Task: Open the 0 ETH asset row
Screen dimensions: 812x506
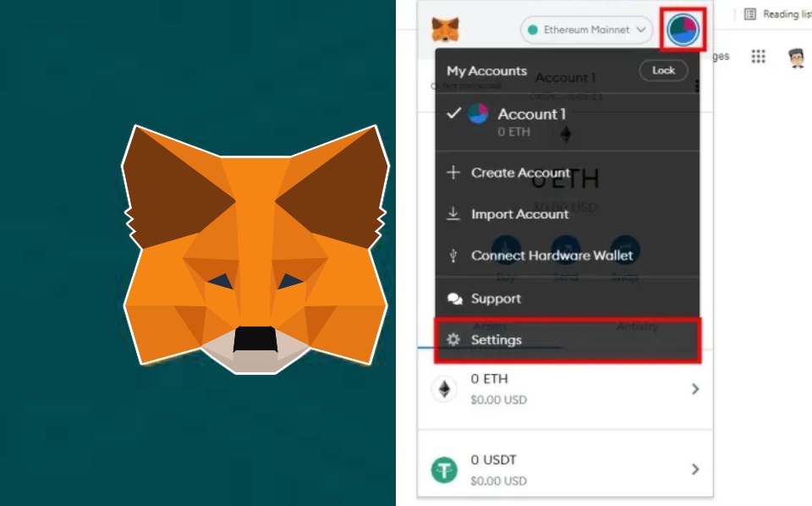Action: click(x=565, y=389)
